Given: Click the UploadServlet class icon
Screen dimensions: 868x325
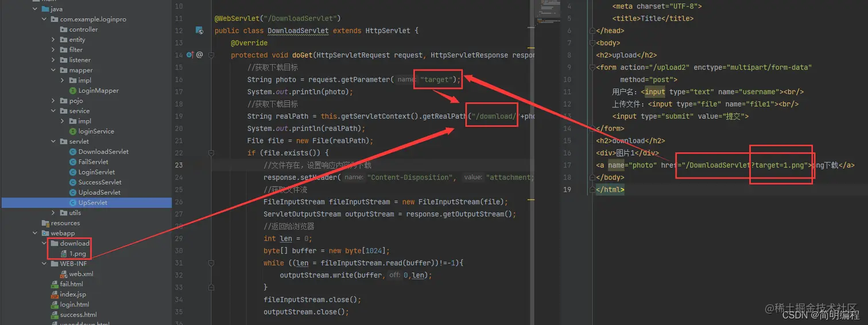Looking at the screenshot, I should (73, 192).
